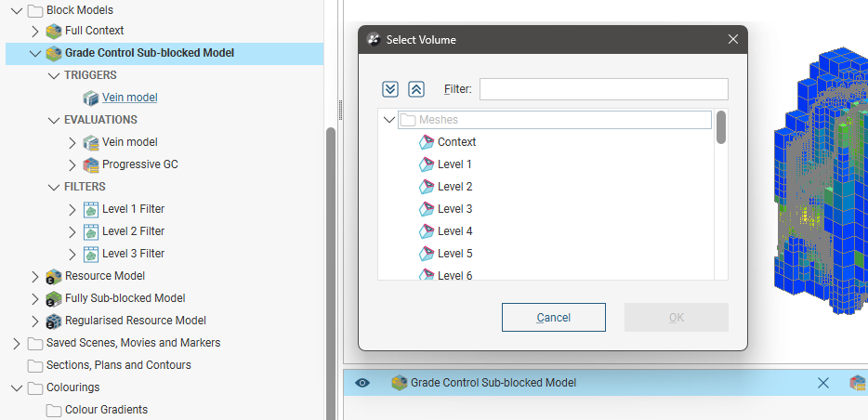
Task: Click the volume list vertical scrollbar
Action: pos(722,127)
